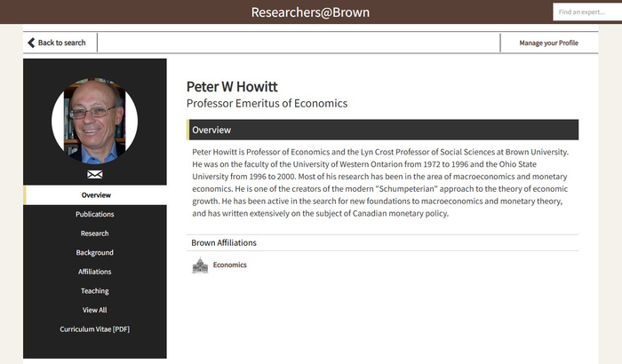Click the envelope email icon under photo
This screenshot has width=622, height=364.
click(95, 174)
